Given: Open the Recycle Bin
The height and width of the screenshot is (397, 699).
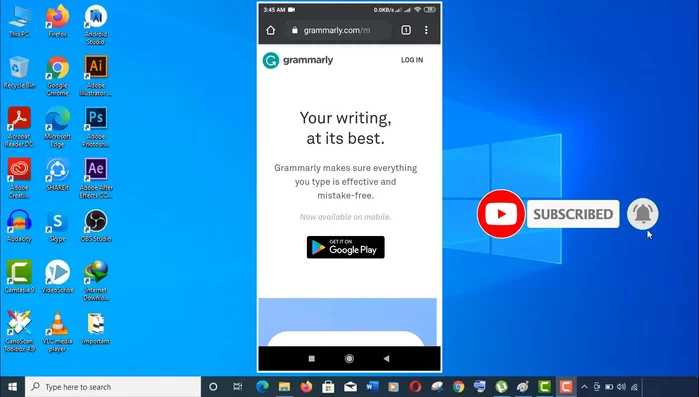Looking at the screenshot, I should click(x=19, y=72).
